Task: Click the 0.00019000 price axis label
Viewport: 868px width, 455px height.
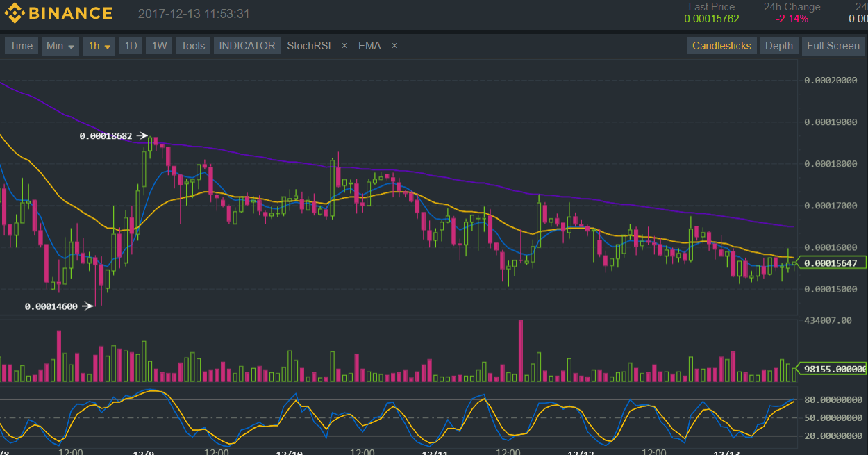Action: tap(831, 122)
